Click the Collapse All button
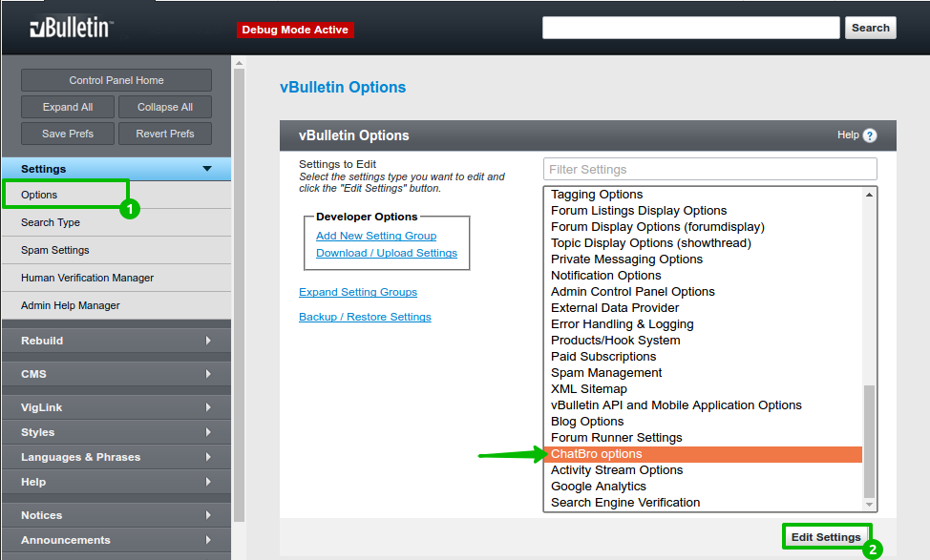The height and width of the screenshot is (560, 930). coord(165,107)
